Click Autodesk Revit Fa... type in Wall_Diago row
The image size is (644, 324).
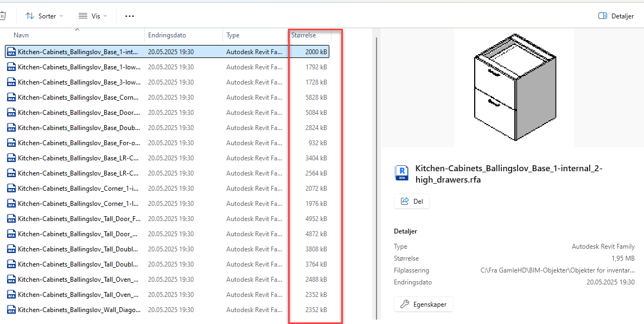254,310
